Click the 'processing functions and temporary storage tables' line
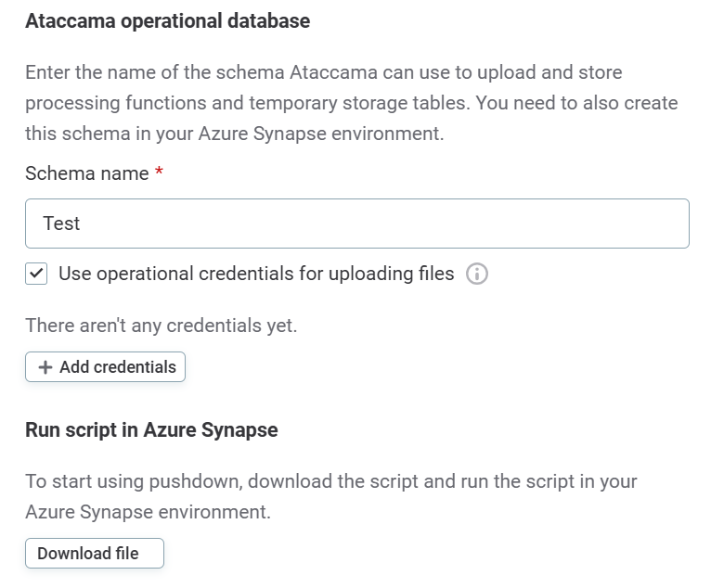Image resolution: width=724 pixels, height=588 pixels. coord(351,103)
